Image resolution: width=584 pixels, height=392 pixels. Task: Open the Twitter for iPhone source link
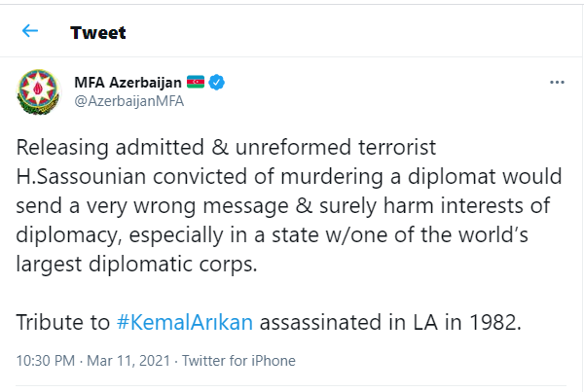tap(238, 361)
